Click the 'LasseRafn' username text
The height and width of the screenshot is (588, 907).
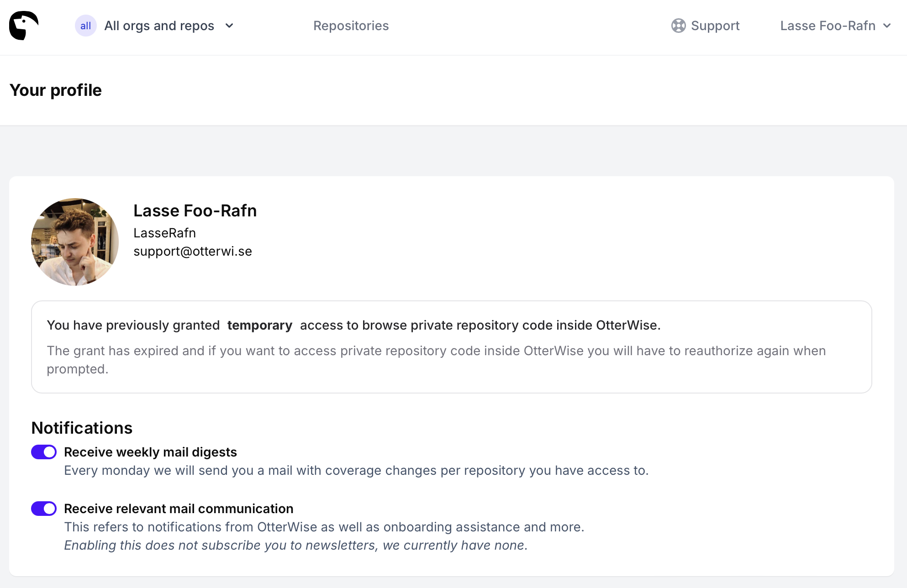[x=164, y=233]
